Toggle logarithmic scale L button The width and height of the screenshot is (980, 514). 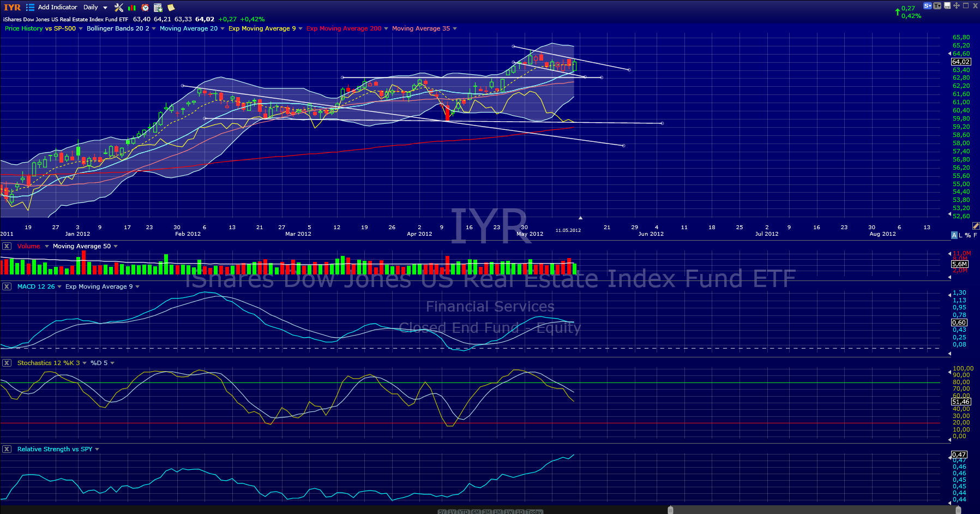coord(961,235)
